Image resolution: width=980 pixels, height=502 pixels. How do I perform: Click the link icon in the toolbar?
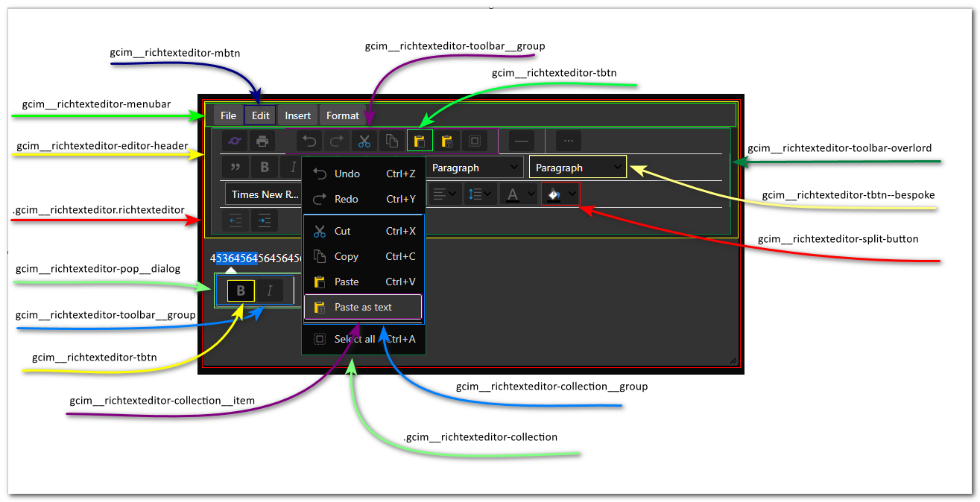[x=235, y=141]
